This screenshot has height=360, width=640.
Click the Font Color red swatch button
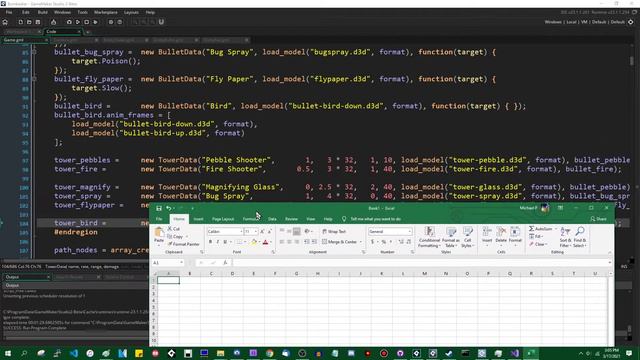(265, 242)
